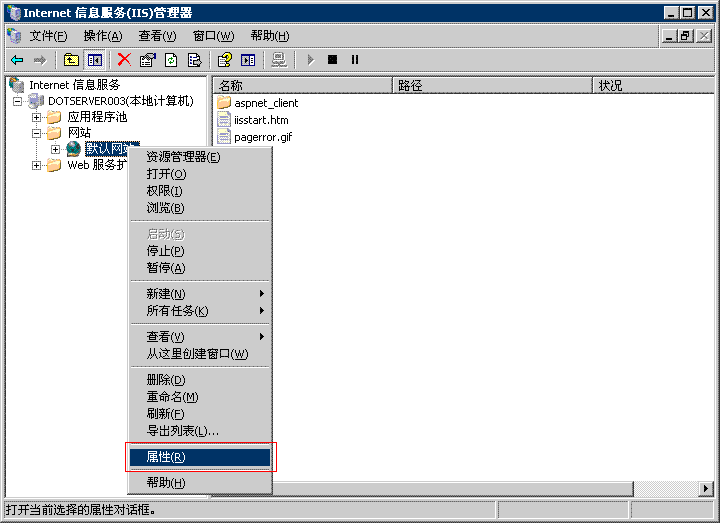Choose 删除(D) from context menu
Image resolution: width=720 pixels, height=523 pixels.
pos(200,380)
